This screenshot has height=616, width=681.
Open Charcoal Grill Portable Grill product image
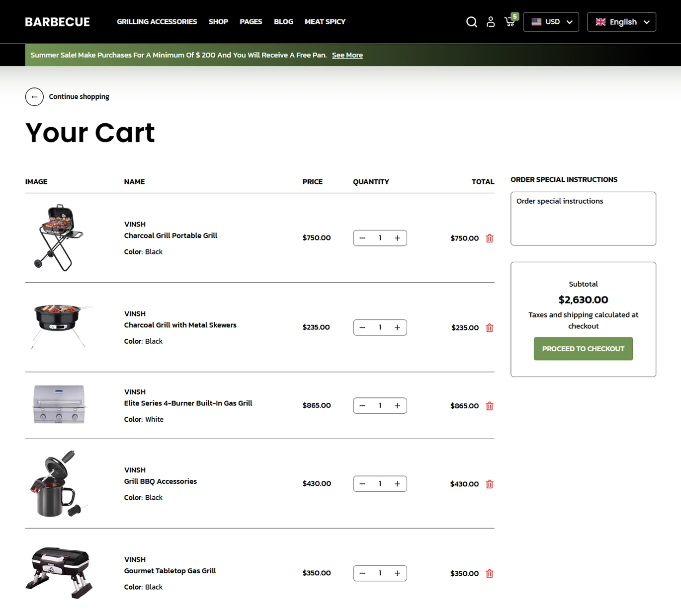click(59, 237)
